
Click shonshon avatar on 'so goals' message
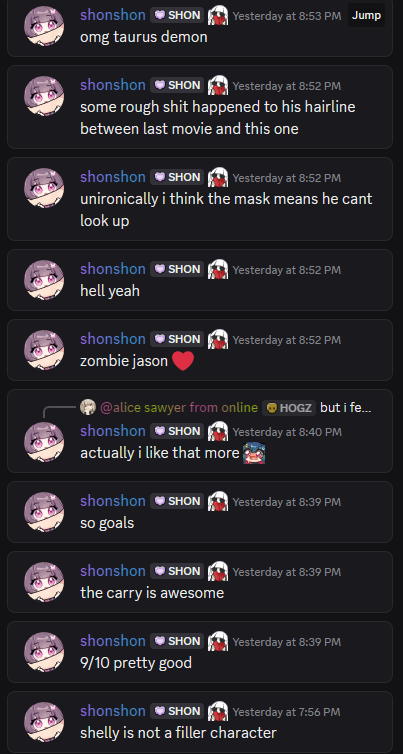point(44,512)
